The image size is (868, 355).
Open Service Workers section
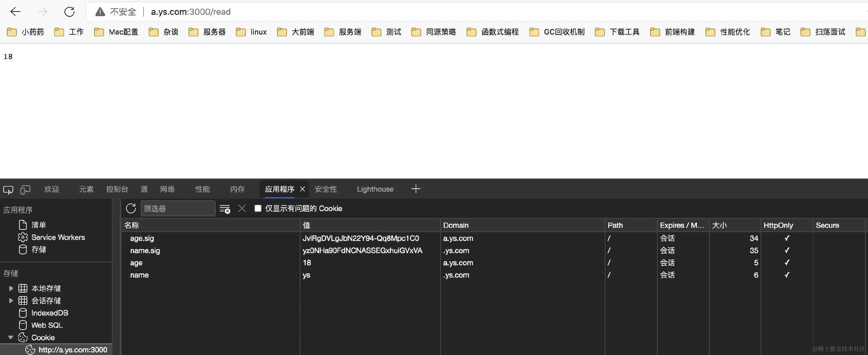point(58,237)
